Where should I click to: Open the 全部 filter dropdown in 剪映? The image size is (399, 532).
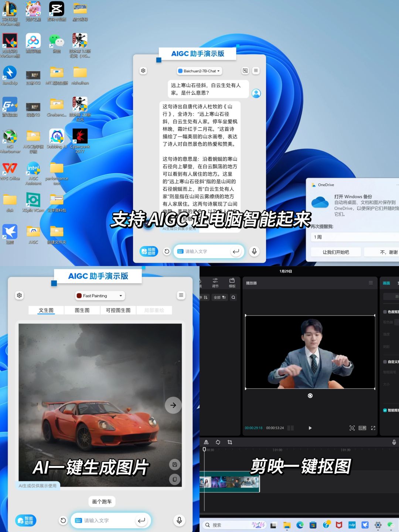click(x=220, y=297)
